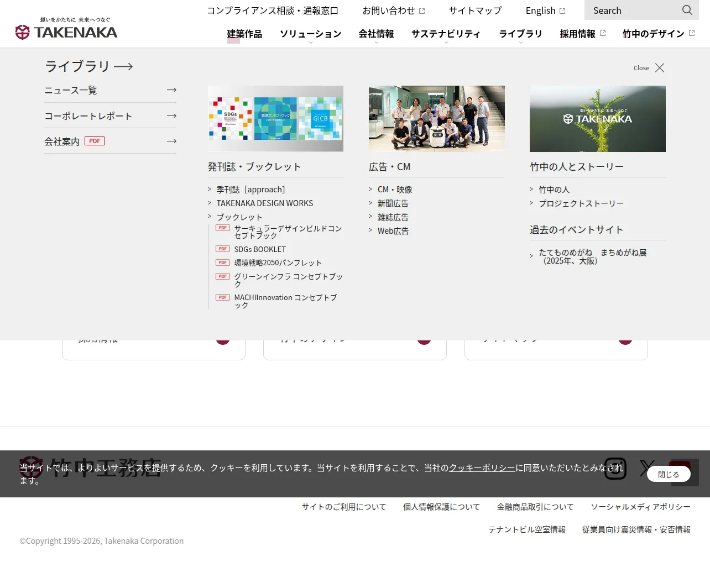
Task: Open 金融商品取引について footer link
Action: [535, 507]
